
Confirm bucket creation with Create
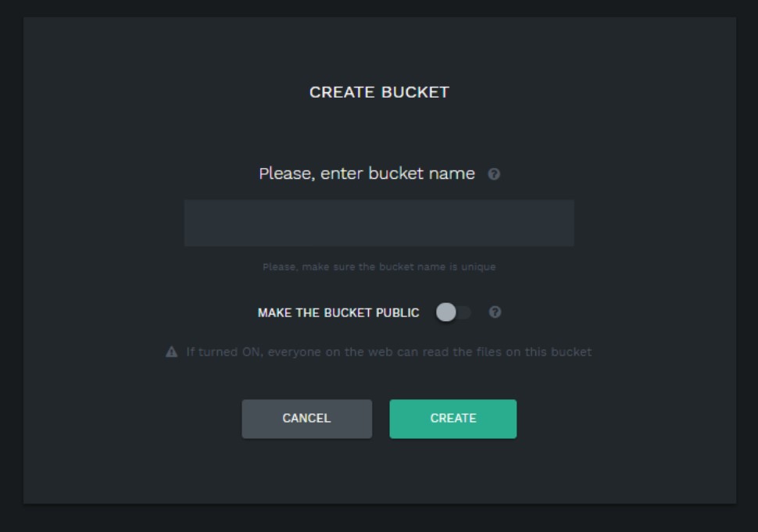pyautogui.click(x=452, y=419)
